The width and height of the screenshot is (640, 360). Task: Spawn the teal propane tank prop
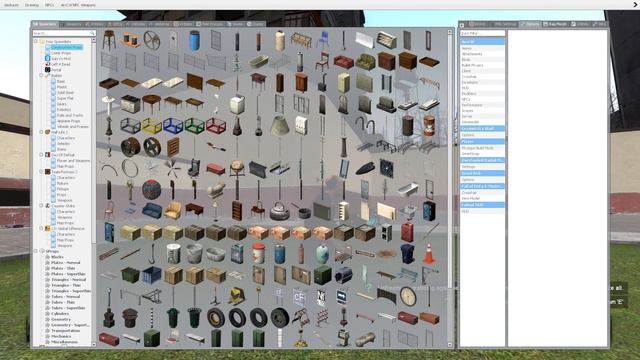(x=322, y=254)
